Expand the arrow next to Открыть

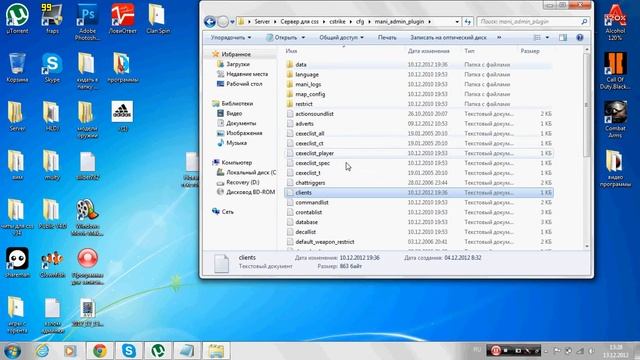tap(303, 38)
